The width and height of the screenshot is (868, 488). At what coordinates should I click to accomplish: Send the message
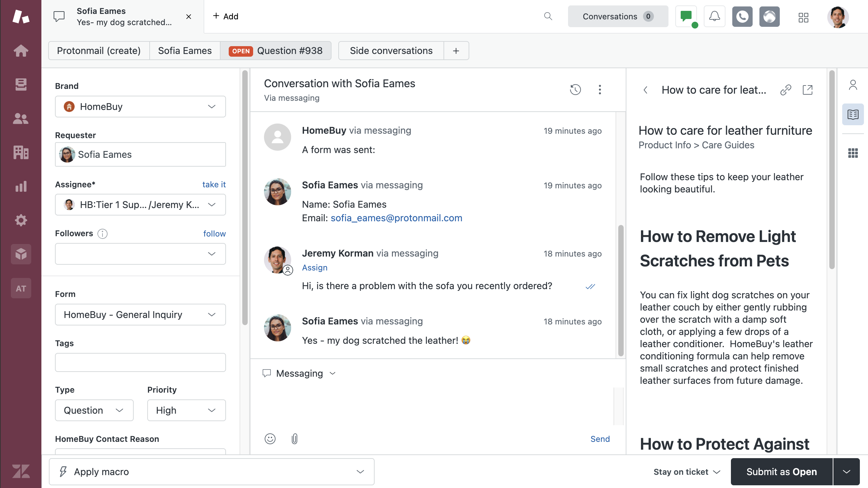click(600, 439)
